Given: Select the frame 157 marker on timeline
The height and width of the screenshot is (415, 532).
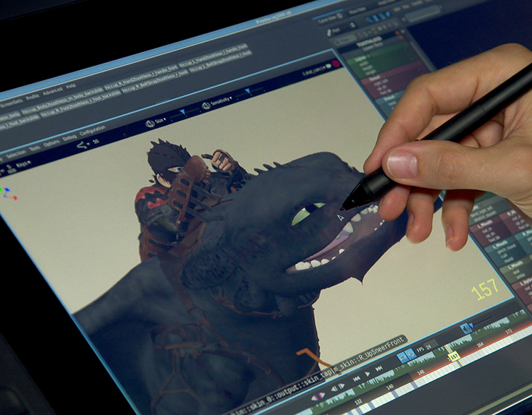Looking at the screenshot, I should pos(454,356).
